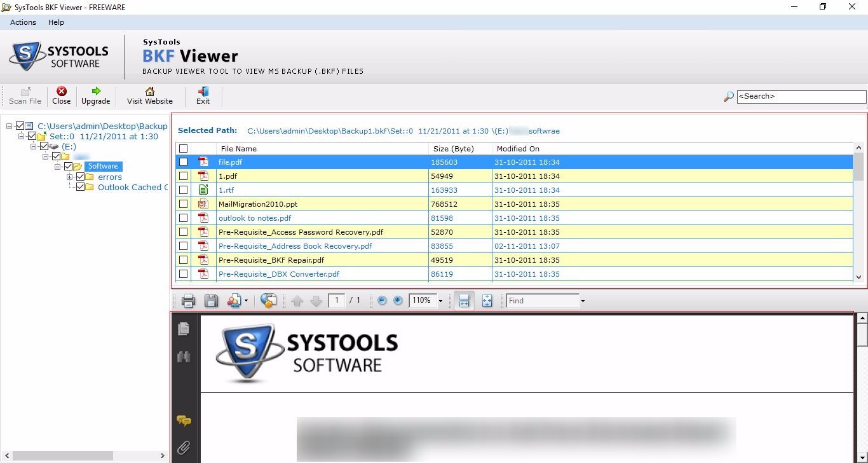Image resolution: width=868 pixels, height=463 pixels.
Task: Click the Exit toolbar button
Action: pos(203,96)
